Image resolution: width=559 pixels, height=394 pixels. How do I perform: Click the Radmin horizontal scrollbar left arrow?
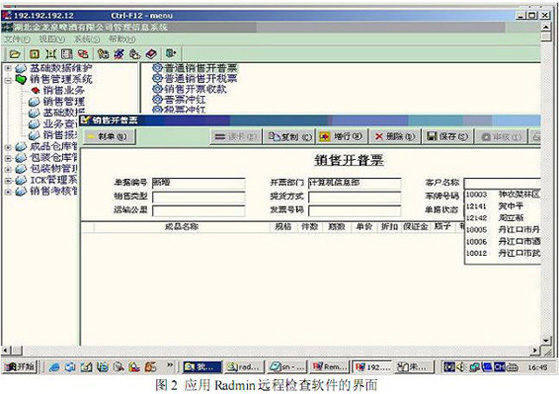click(x=6, y=350)
